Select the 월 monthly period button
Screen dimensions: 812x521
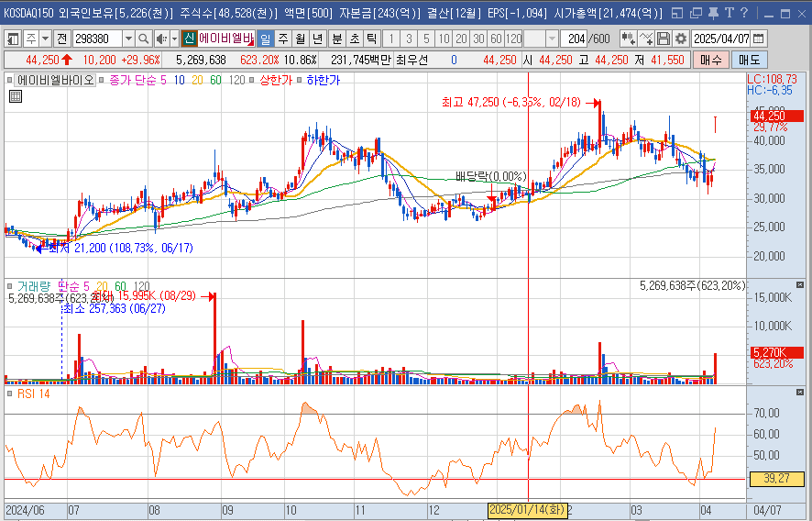point(301,39)
